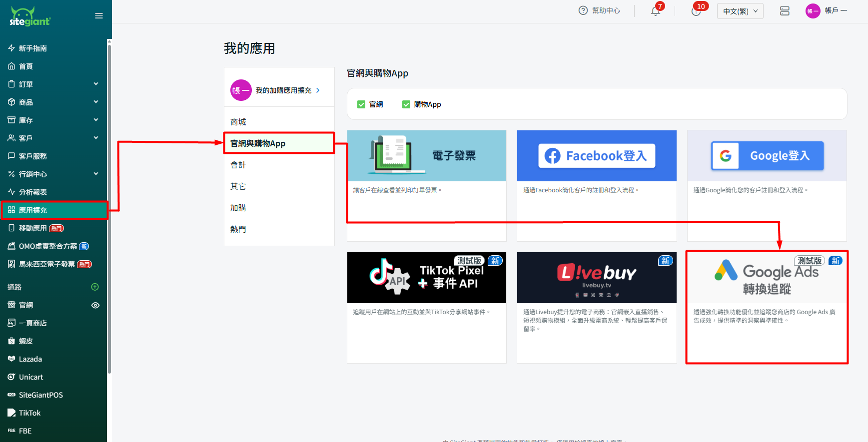Click the green plus icon beside 通路

(95, 287)
